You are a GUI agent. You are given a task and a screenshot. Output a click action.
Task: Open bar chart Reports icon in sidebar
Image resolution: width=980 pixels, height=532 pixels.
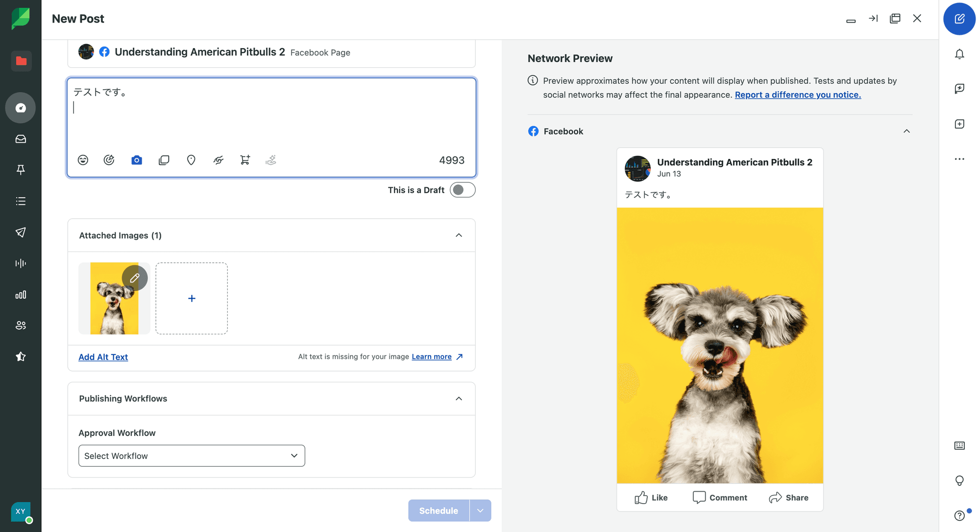coord(21,295)
